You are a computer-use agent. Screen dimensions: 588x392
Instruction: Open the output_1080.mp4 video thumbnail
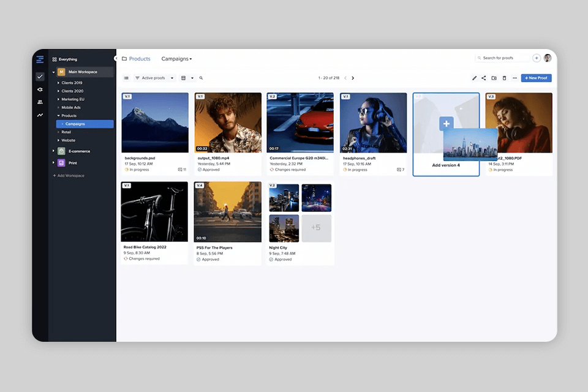tap(228, 123)
